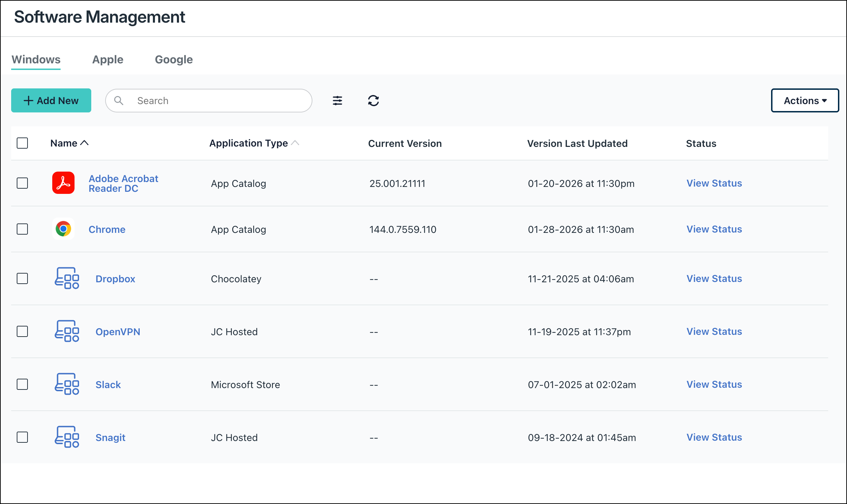Select the Snagit row checkbox

tap(22, 438)
